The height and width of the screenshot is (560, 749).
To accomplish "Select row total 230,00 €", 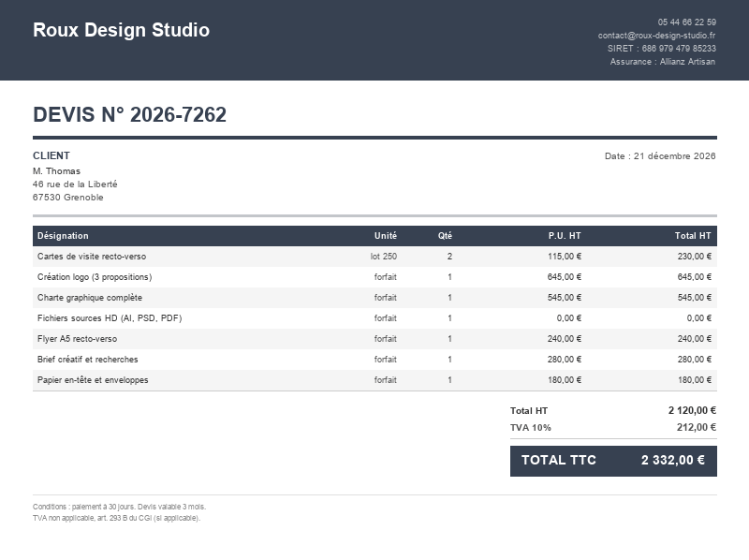I will click(695, 257).
